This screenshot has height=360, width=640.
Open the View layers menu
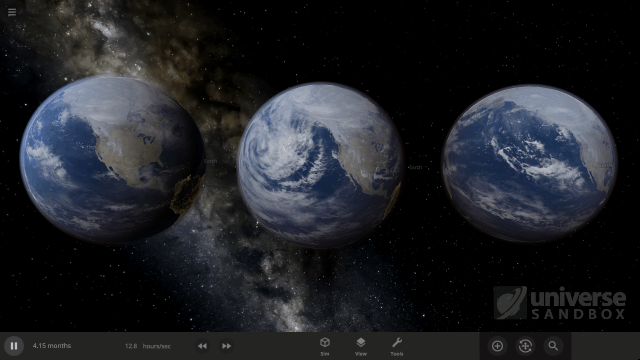click(x=361, y=347)
